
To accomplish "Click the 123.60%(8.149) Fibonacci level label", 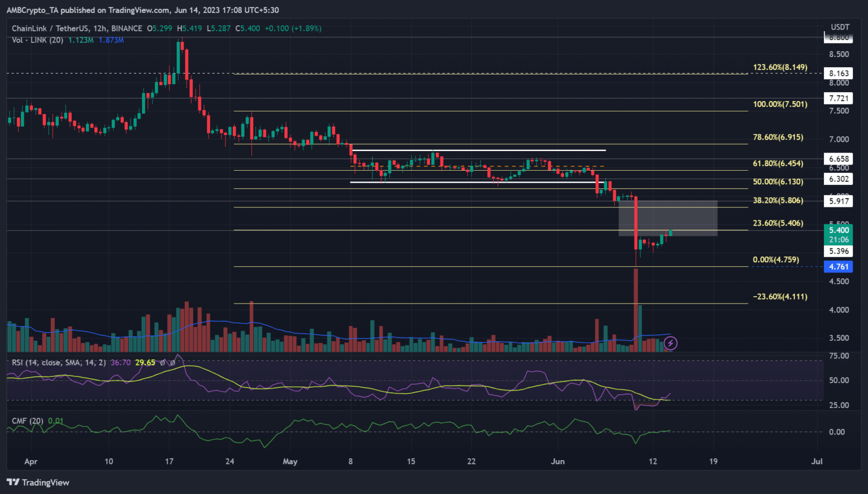I will point(780,67).
